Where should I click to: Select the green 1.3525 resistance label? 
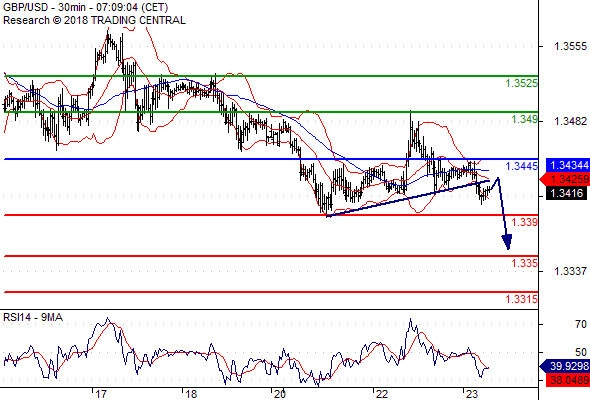(x=522, y=83)
